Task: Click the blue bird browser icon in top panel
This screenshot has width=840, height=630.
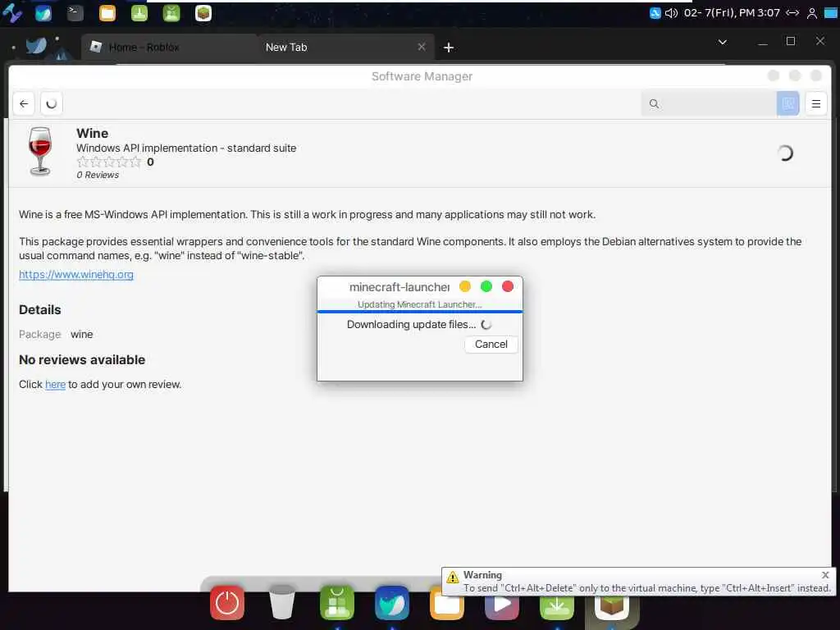Action: 43,13
